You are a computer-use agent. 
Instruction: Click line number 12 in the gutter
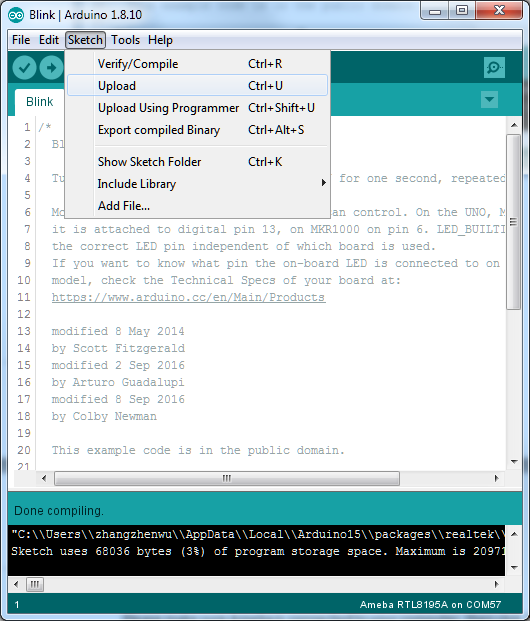[24, 314]
